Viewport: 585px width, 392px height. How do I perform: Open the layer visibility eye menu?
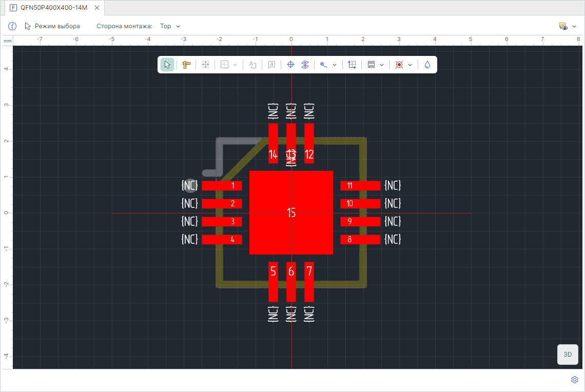tap(567, 26)
